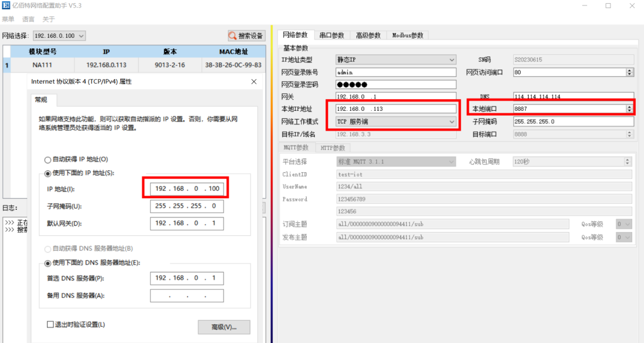Screen dimensions: 644x343
Task: Enable the validate settings on exit checkbox
Action: pos(51,324)
